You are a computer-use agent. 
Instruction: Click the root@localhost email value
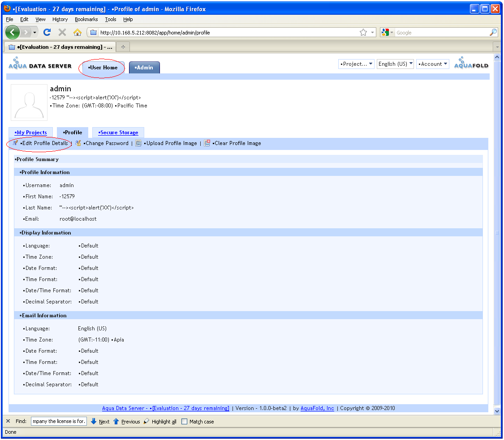coord(78,219)
